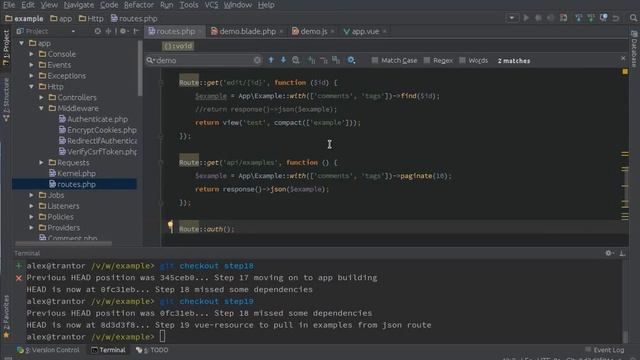Expand the Console folder
Screen dimensions: 640x360
point(31,54)
